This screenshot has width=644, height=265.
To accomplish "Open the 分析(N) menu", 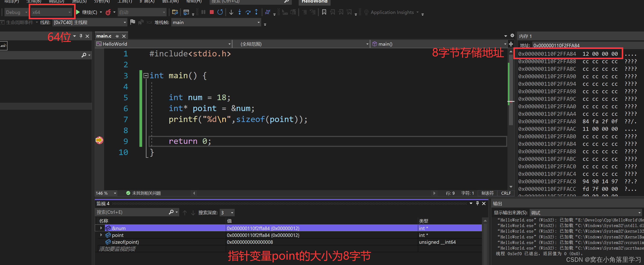I will [102, 1].
